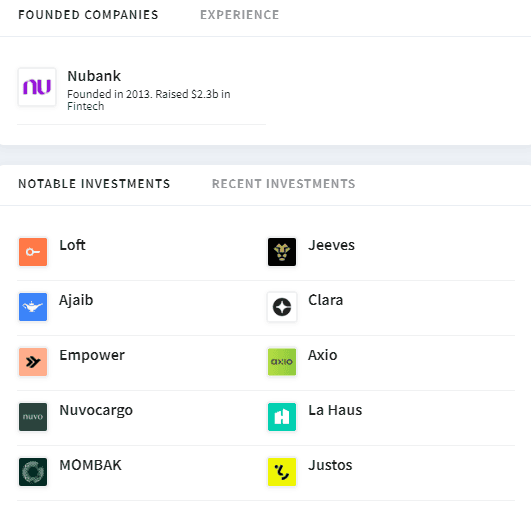
Task: Open the blue Ajaib lamp icon
Action: point(33,307)
